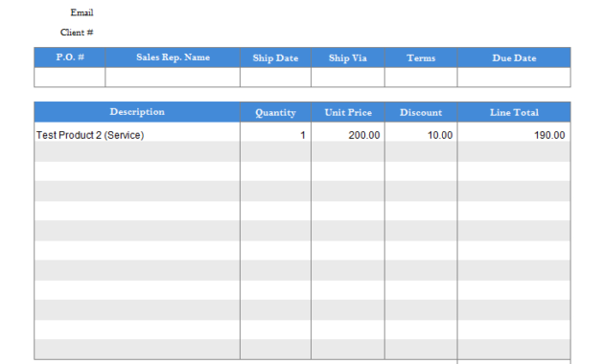Click the line total 190.00
The image size is (604, 364).
(x=549, y=135)
